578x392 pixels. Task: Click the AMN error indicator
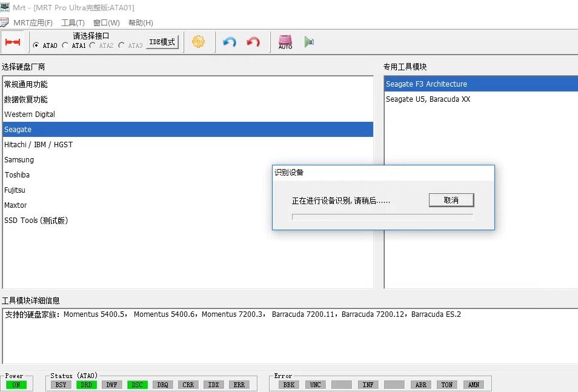(x=474, y=385)
